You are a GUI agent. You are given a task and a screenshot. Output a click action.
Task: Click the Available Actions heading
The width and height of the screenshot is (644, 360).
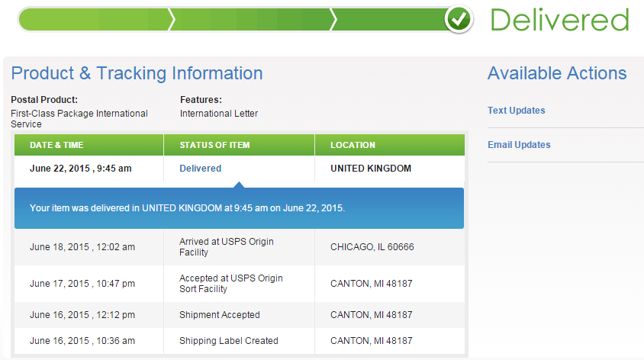click(x=557, y=73)
